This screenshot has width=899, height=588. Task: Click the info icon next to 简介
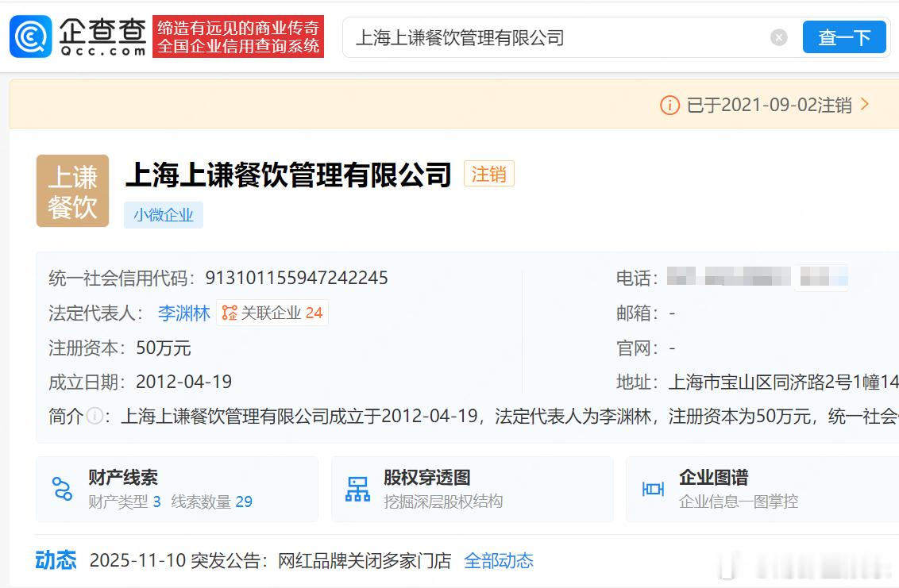95,416
